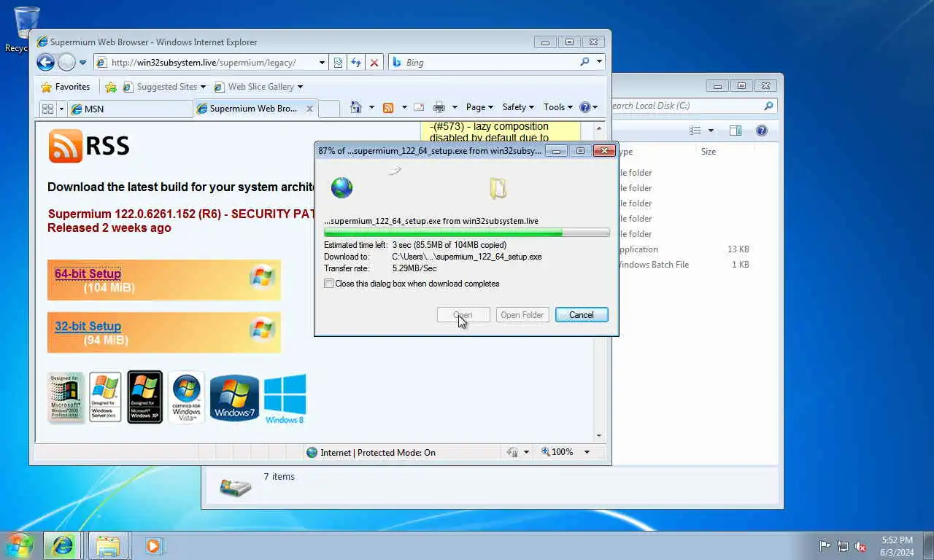Open the Suggested Sites favorites link

[163, 87]
